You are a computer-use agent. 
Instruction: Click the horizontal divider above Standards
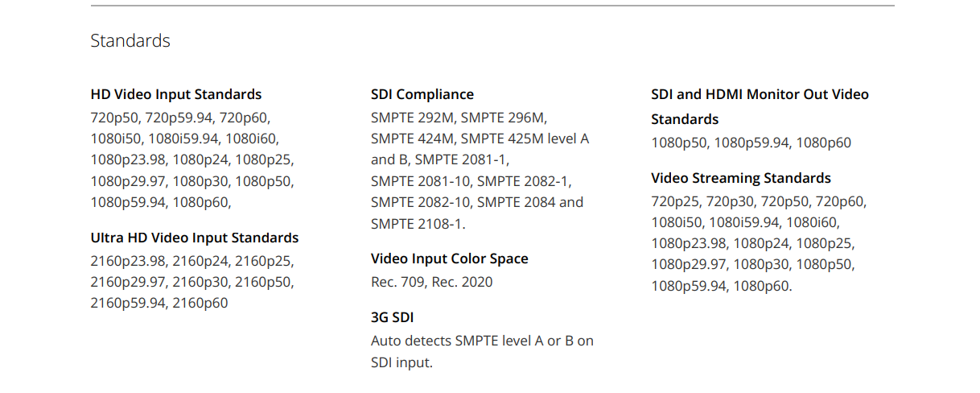492,6
